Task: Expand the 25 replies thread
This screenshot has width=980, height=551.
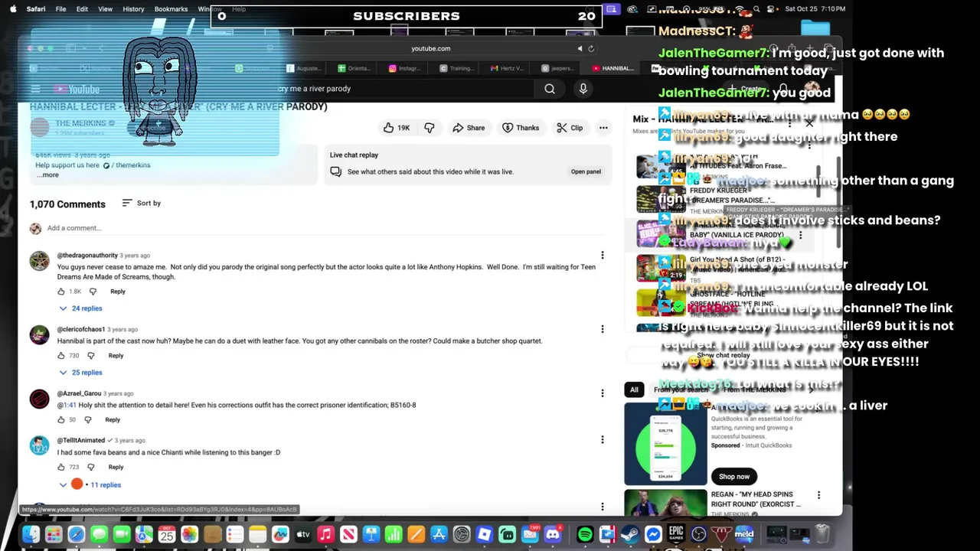Action: point(80,373)
